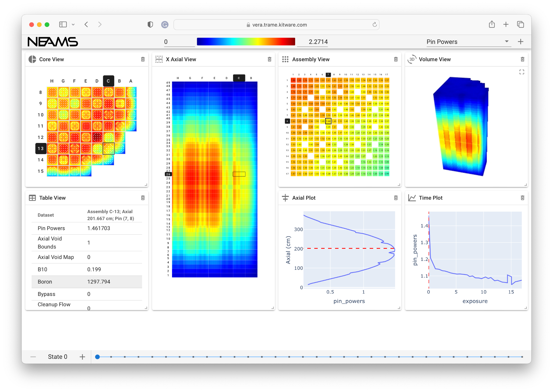Toggle column C selection in Core View
This screenshot has width=553, height=392.
point(108,81)
